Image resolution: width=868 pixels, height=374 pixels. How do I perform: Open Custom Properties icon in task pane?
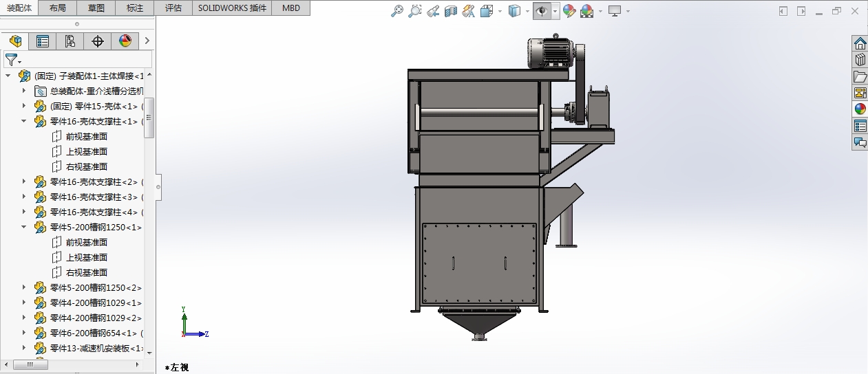(x=860, y=126)
